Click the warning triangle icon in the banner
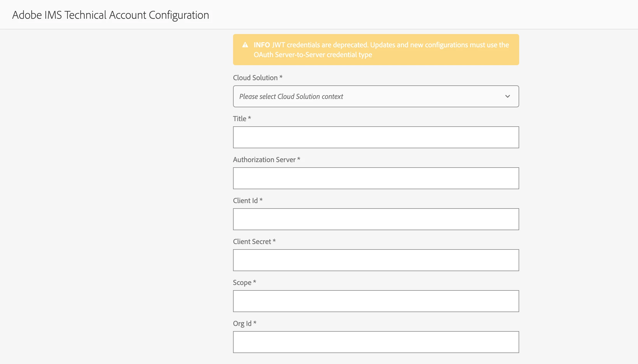Screen dimensions: 638x364 click(x=245, y=45)
